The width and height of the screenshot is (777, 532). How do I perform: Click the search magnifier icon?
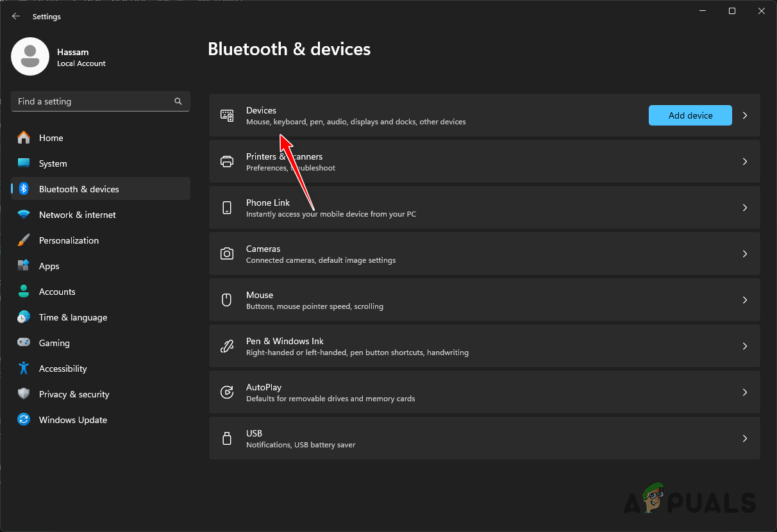[178, 101]
